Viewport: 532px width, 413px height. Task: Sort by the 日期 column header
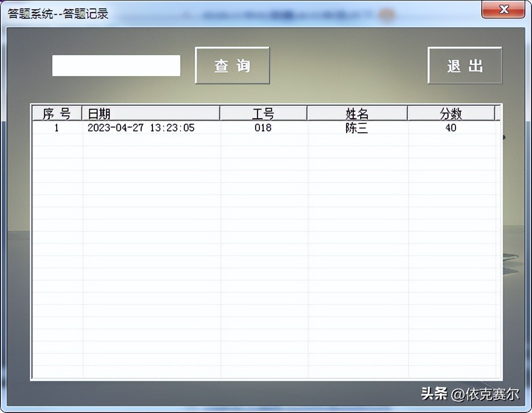[151, 114]
